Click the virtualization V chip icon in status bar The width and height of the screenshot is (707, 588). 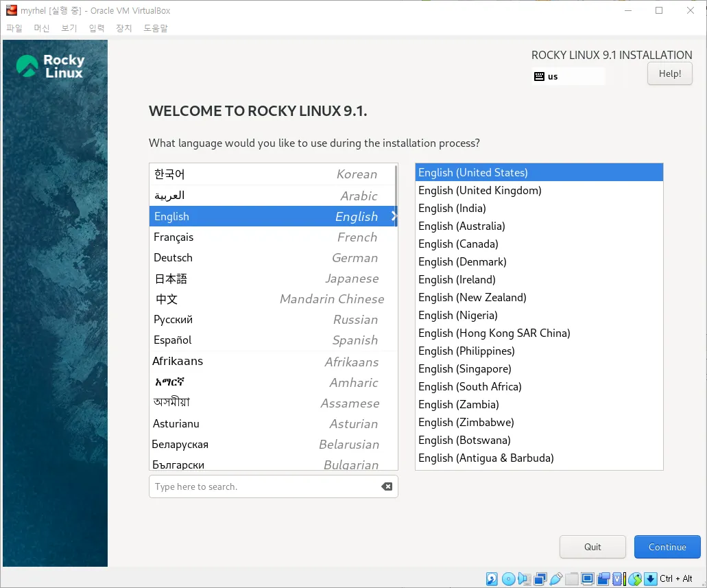coord(617,579)
